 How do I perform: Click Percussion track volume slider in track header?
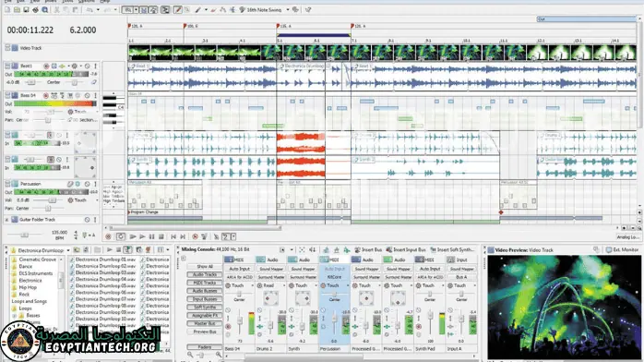(x=53, y=200)
